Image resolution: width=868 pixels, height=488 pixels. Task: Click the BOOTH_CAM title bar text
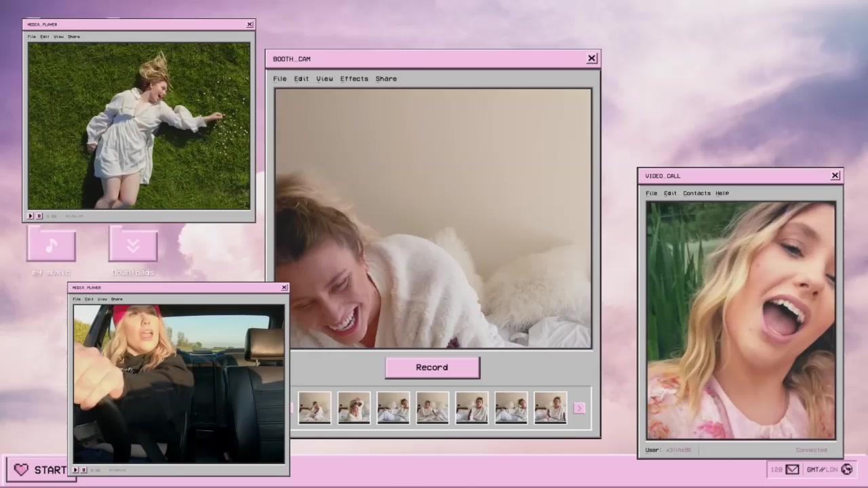click(x=292, y=59)
